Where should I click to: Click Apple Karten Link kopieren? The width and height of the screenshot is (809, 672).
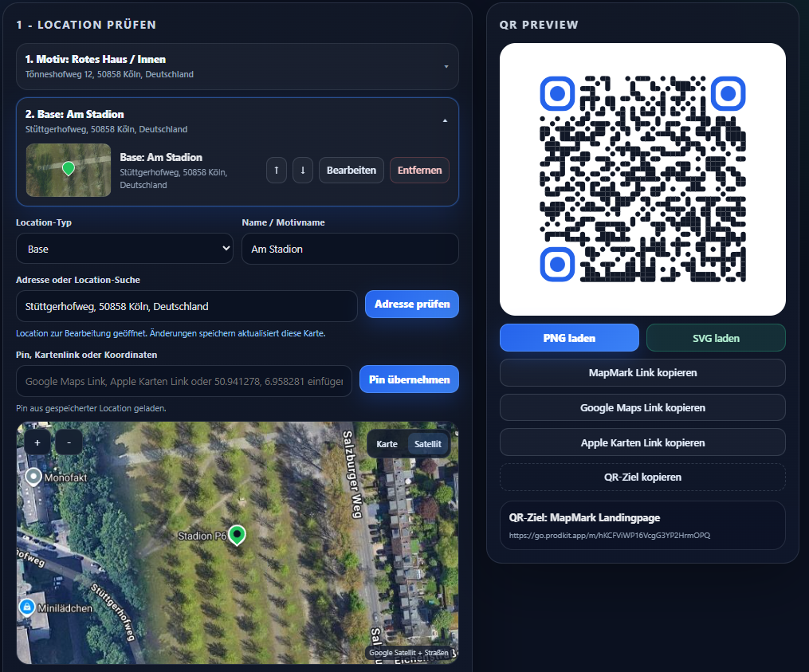(642, 443)
